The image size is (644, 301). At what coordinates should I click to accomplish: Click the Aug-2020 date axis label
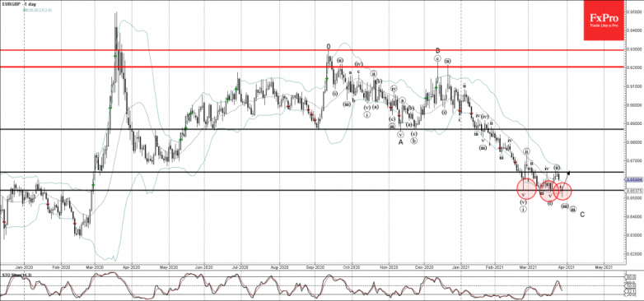279,266
